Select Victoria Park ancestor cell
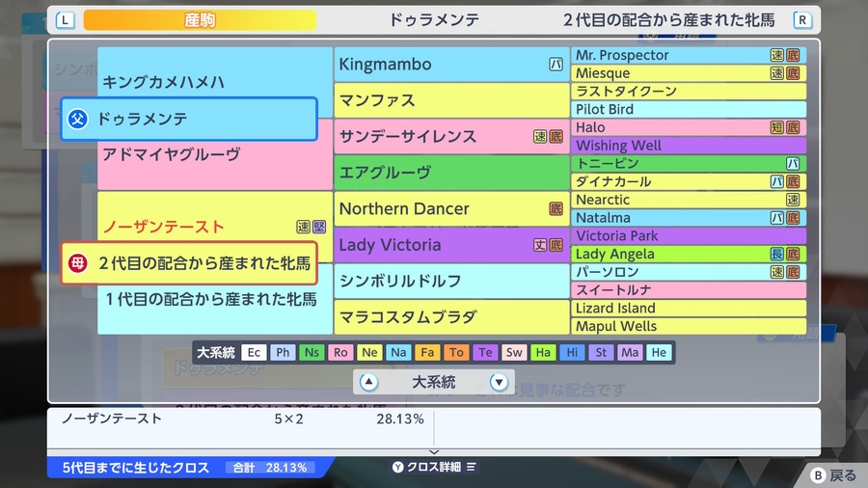 pos(689,235)
